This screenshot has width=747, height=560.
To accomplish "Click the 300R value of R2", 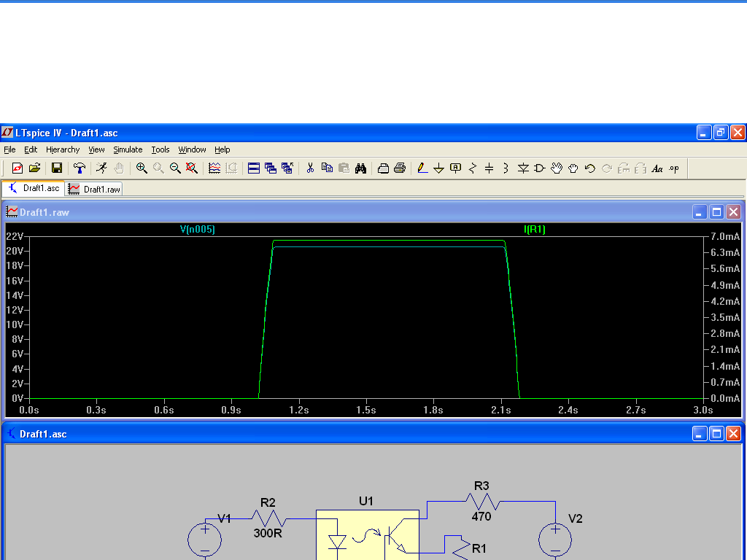I will click(x=268, y=533).
